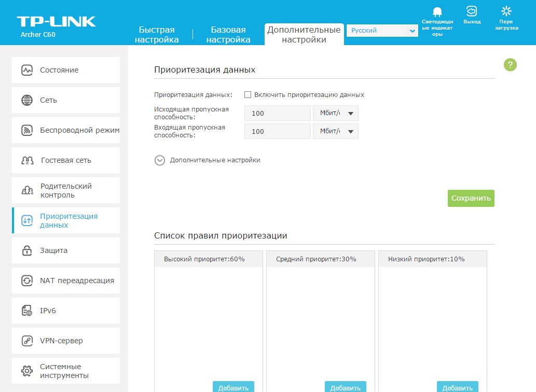The image size is (536, 392).
Task: Click the Родительский контроль icon
Action: click(27, 190)
